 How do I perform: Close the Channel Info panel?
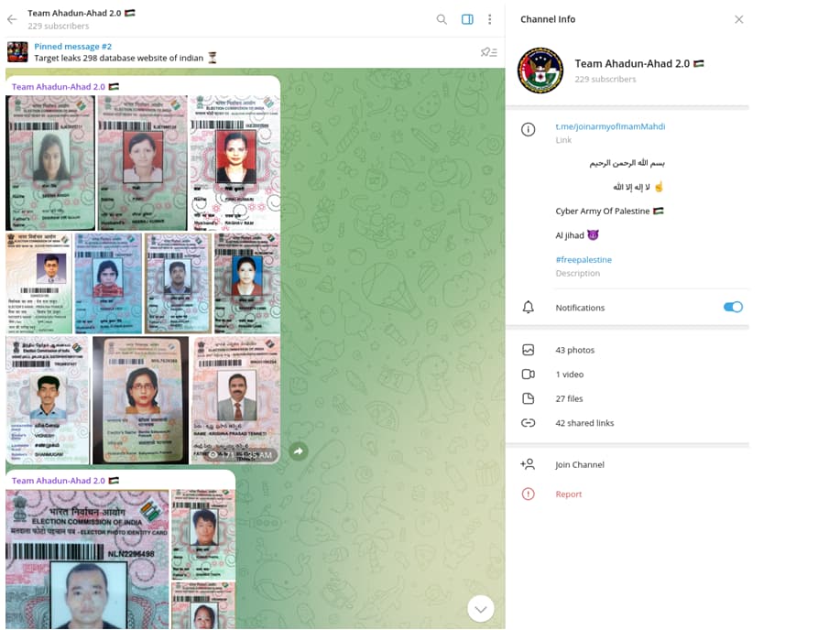(738, 19)
